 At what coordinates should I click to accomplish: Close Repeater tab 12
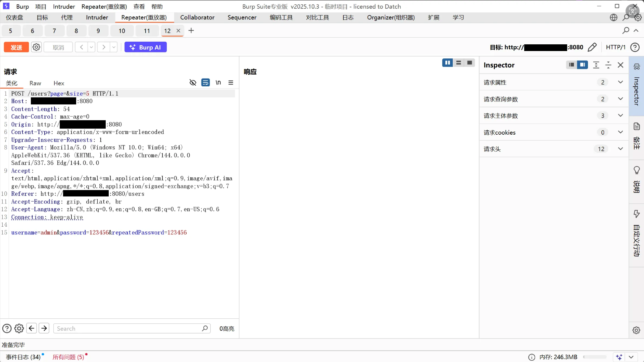point(179,31)
